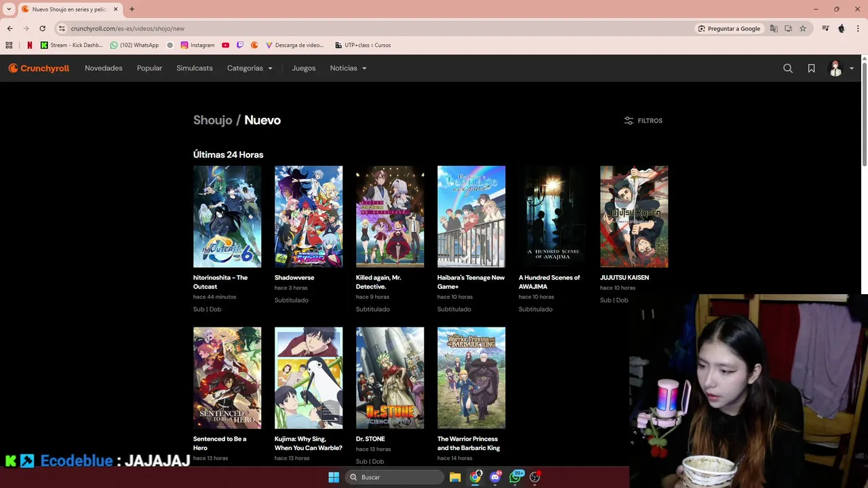Open the Crunchyroll search icon
Image resolution: width=868 pixels, height=488 pixels.
point(788,68)
